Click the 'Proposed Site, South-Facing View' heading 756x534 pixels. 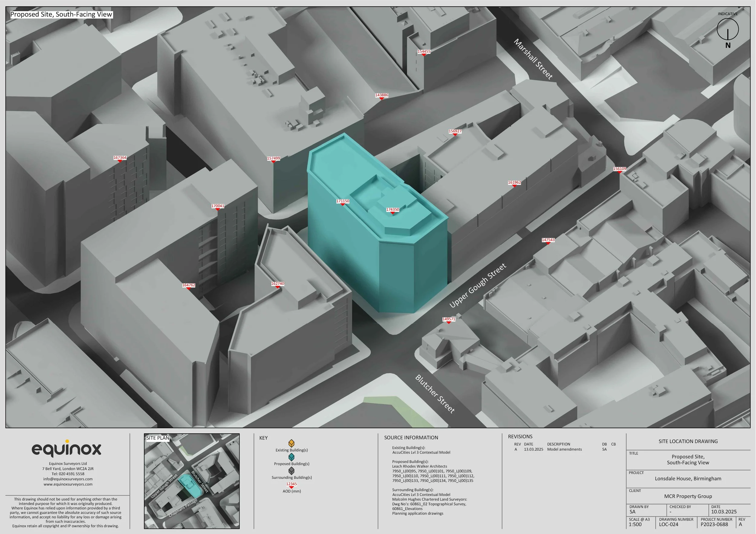(61, 15)
